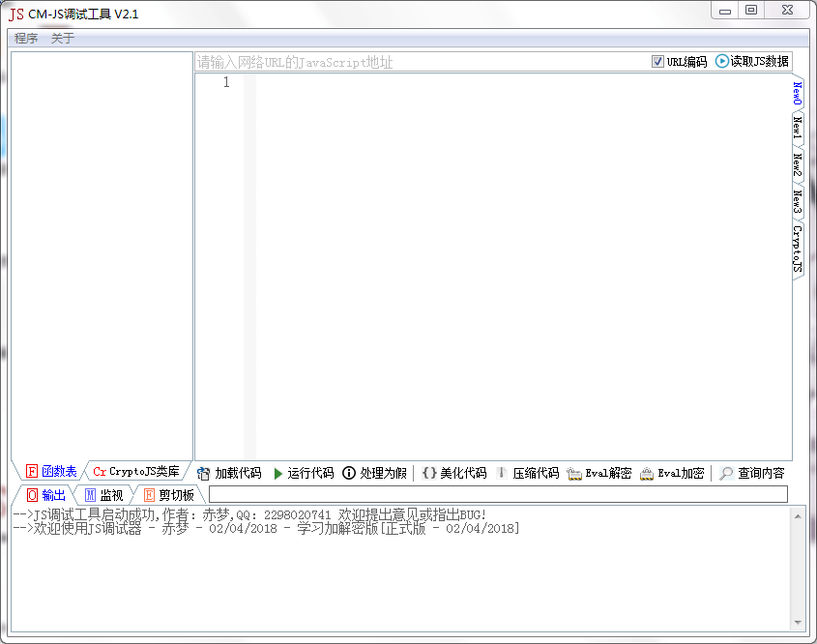Show the 剪切板 clipboard tab
The height and width of the screenshot is (644, 817).
[x=176, y=495]
